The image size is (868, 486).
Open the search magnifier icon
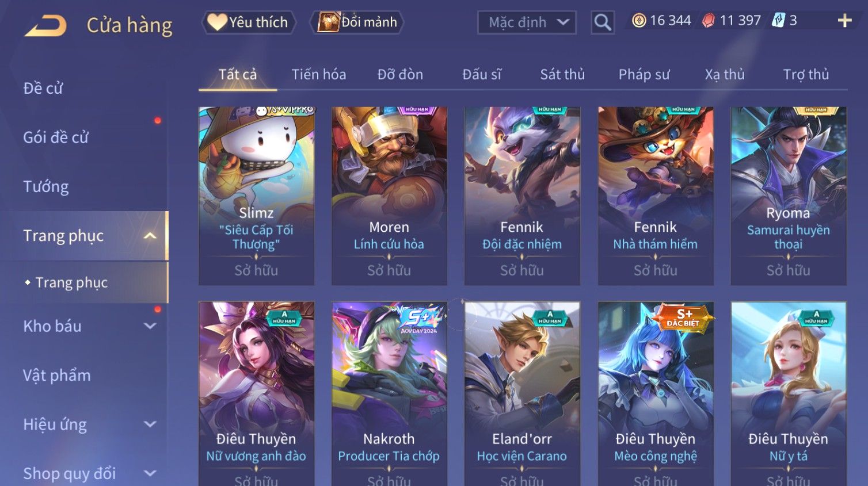pos(603,22)
